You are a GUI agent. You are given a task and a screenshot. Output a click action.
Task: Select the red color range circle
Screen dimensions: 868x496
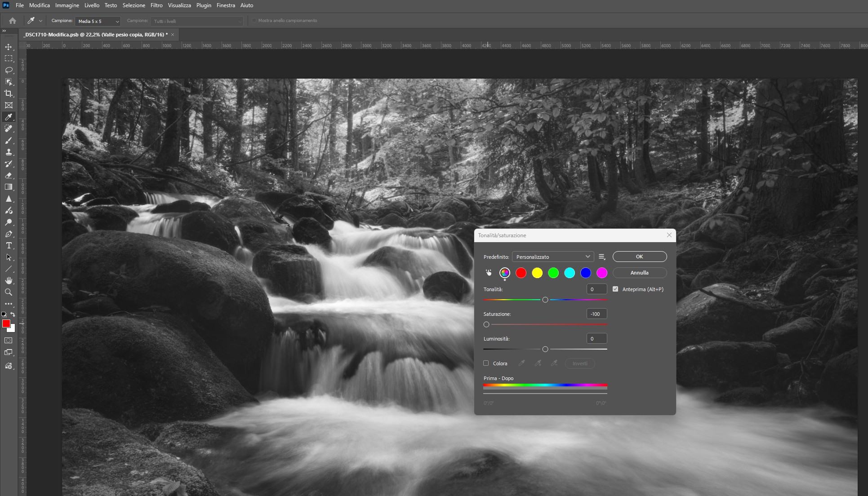tap(521, 273)
